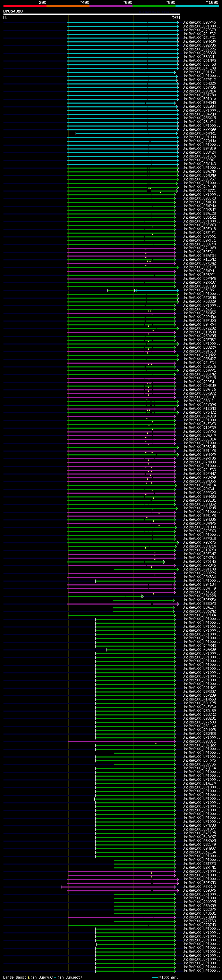Click the cyan ~100% identity legend segment
This screenshot has height=980, width=222.
click(x=197, y=6)
